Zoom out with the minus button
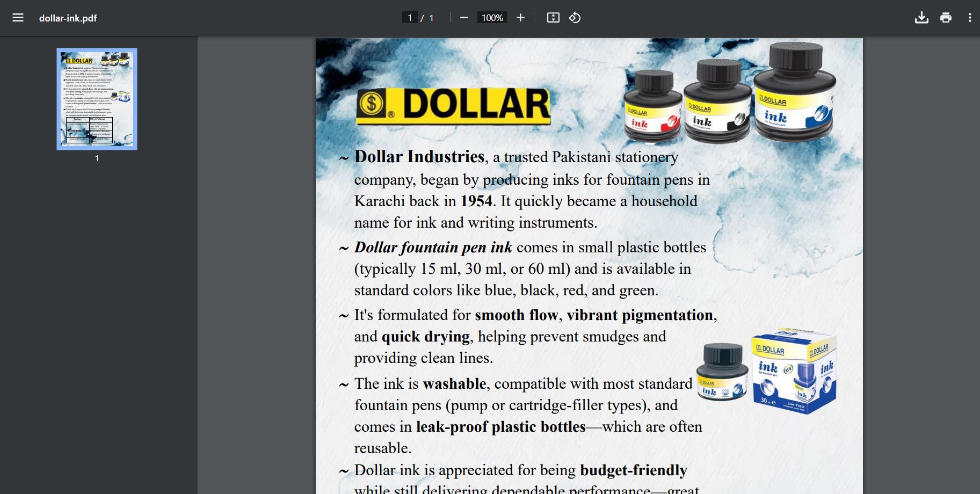 (464, 18)
